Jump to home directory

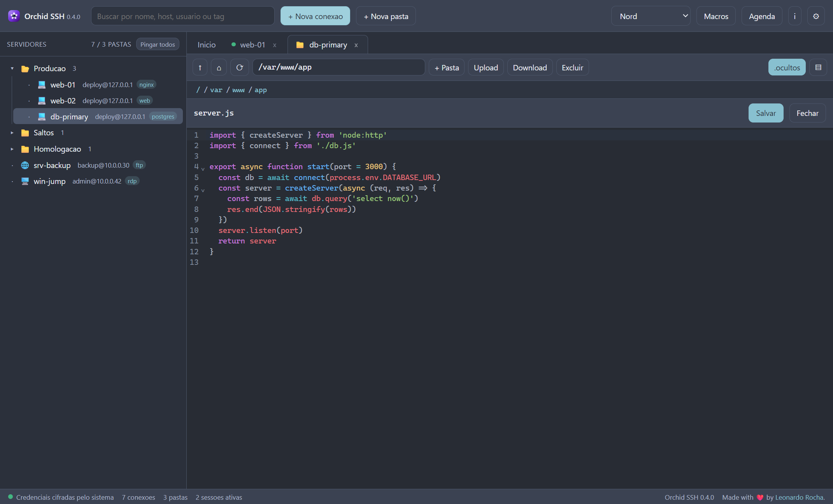[219, 68]
